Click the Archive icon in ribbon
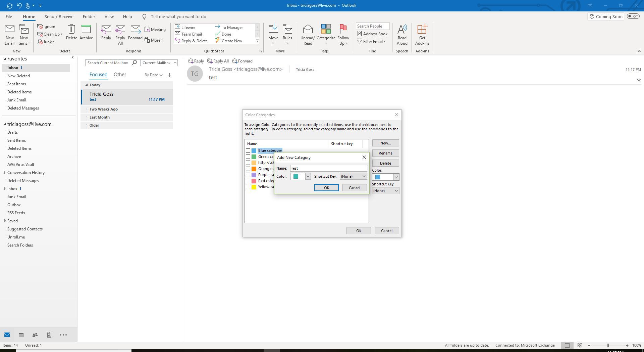The height and width of the screenshot is (352, 644). [86, 29]
